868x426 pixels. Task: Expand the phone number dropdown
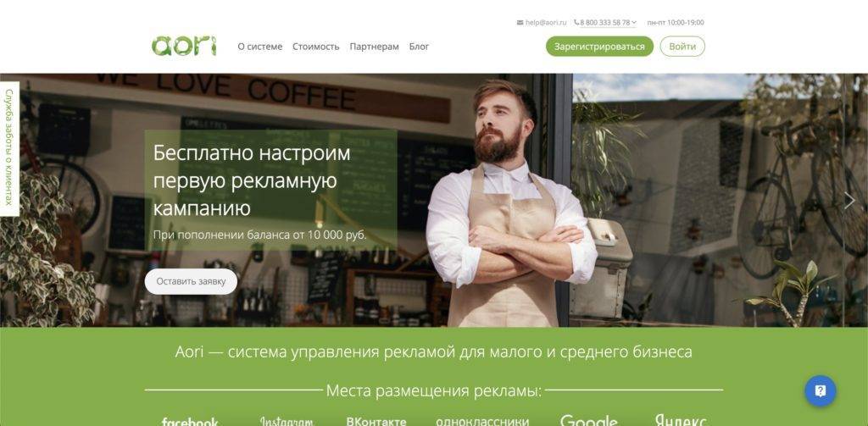tap(605, 23)
